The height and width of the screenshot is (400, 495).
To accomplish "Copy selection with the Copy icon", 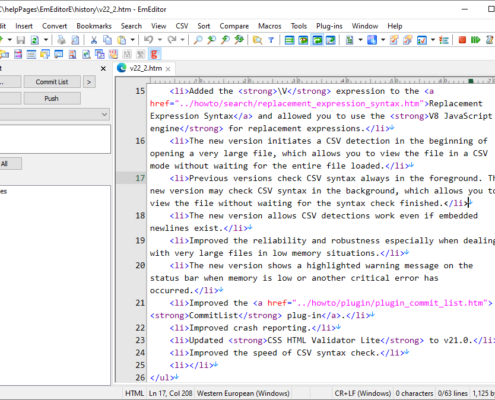I will coord(107,40).
